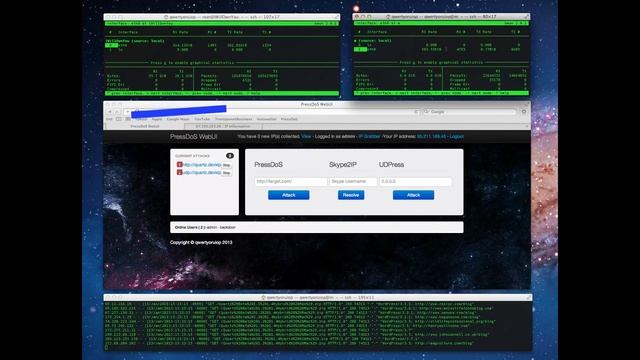The image size is (640, 360).
Task: Reload the page using the address bar icon
Action: point(416,111)
